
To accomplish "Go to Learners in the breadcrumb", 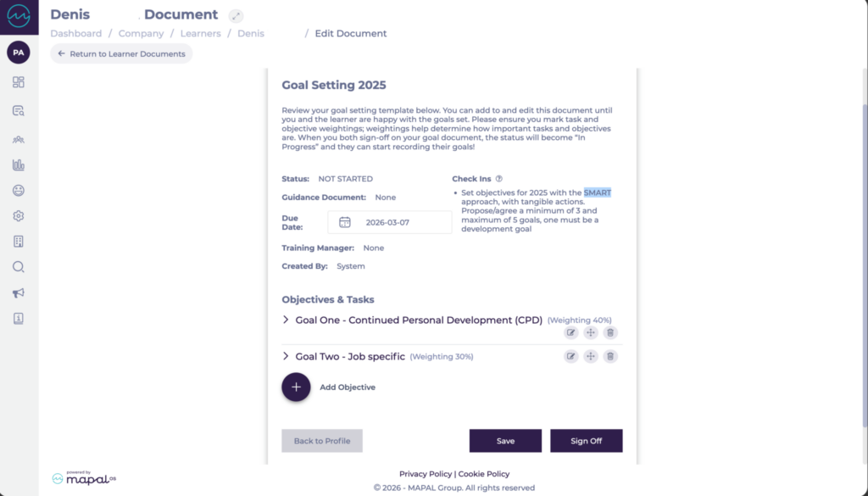I will click(200, 34).
